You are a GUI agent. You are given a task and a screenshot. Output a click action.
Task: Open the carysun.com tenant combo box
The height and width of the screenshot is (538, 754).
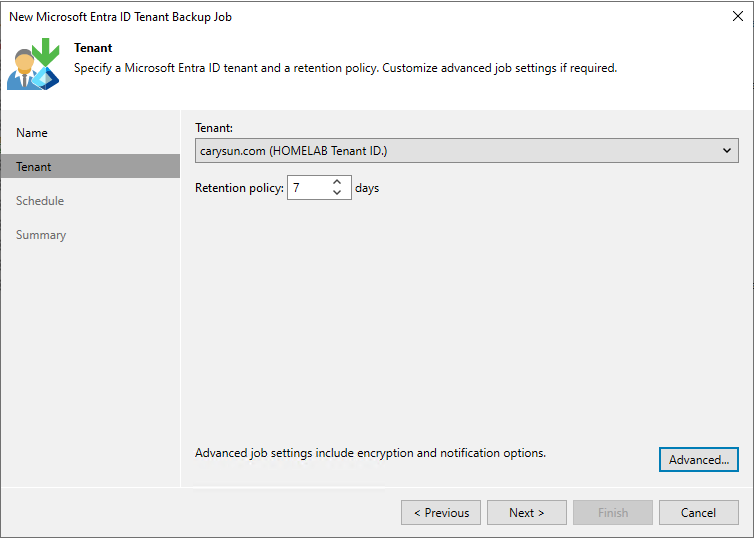[x=460, y=151]
